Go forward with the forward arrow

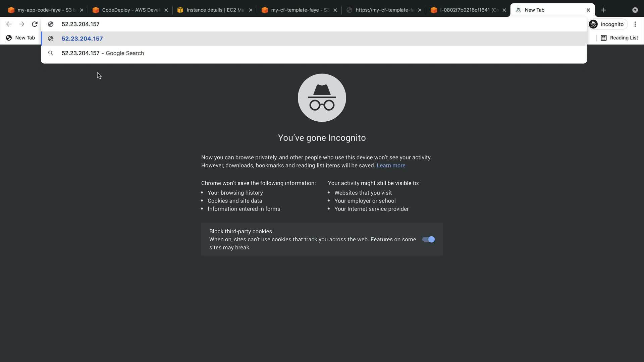(x=22, y=24)
